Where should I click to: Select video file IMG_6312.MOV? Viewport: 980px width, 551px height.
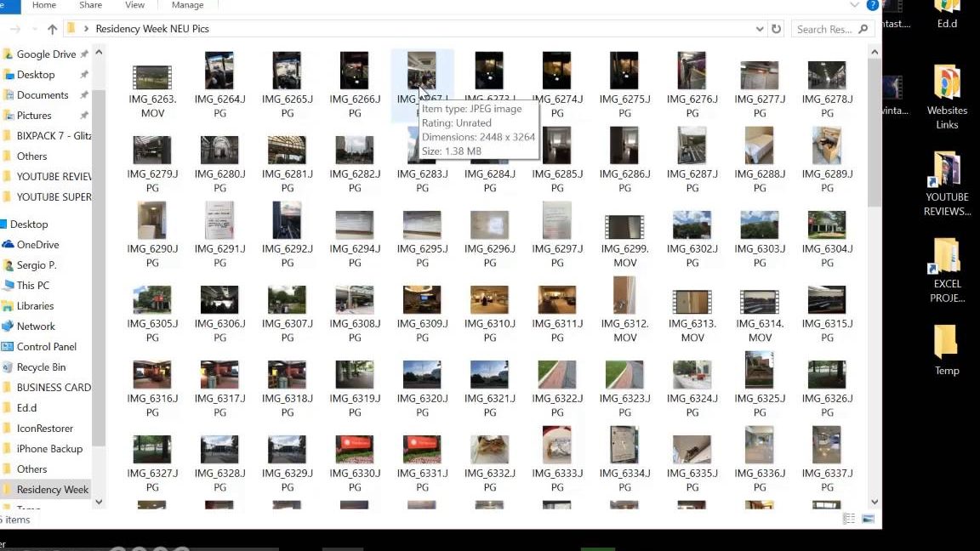(x=625, y=311)
